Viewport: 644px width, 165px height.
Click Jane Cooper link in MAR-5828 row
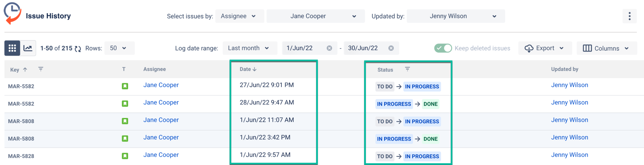161,155
